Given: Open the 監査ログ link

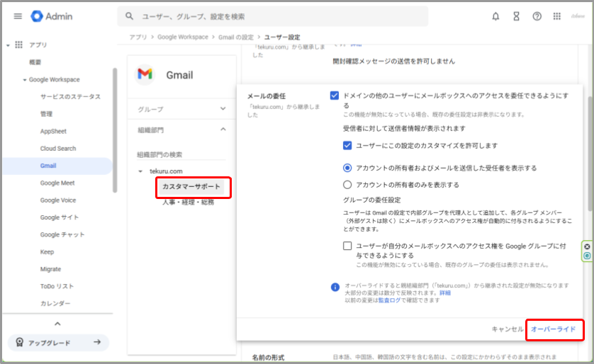Looking at the screenshot, I should (389, 300).
